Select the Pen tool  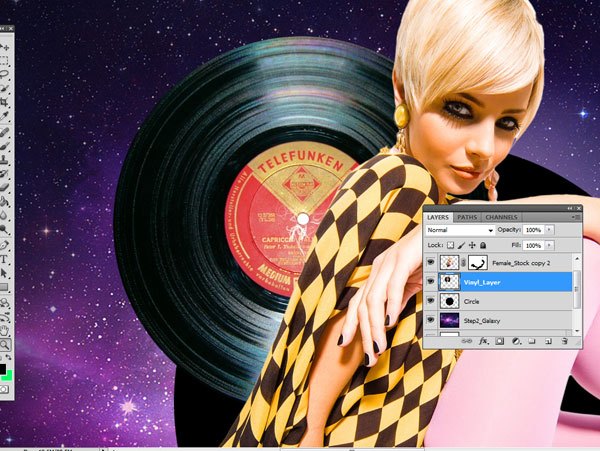coord(5,245)
